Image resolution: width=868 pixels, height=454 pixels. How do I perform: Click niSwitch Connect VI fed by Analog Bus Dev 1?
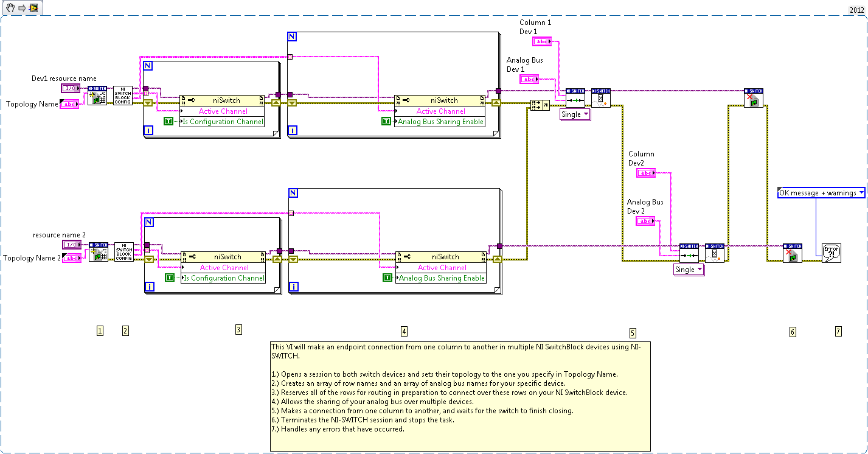tap(575, 98)
